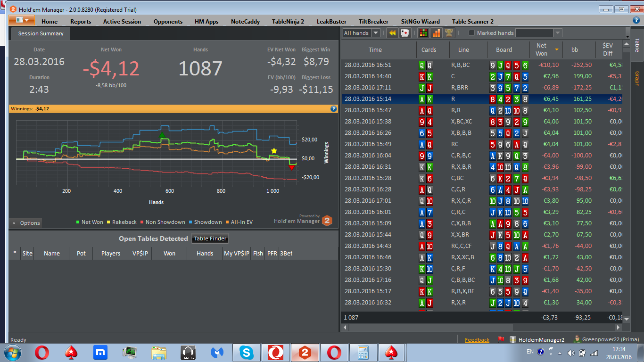Sort hands by Board column

pyautogui.click(x=504, y=50)
